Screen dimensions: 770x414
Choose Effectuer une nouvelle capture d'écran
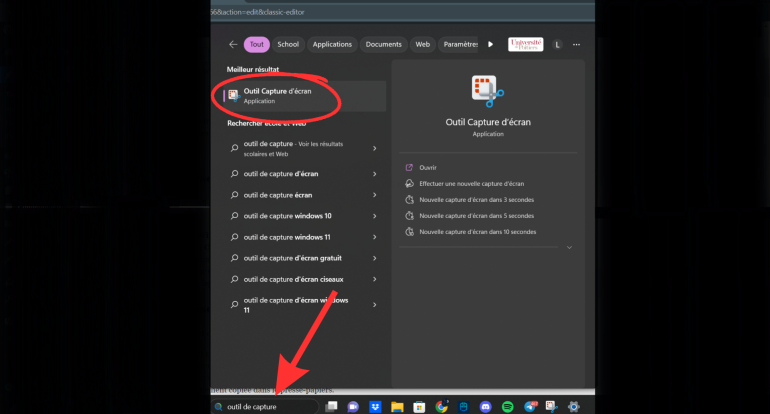point(471,184)
